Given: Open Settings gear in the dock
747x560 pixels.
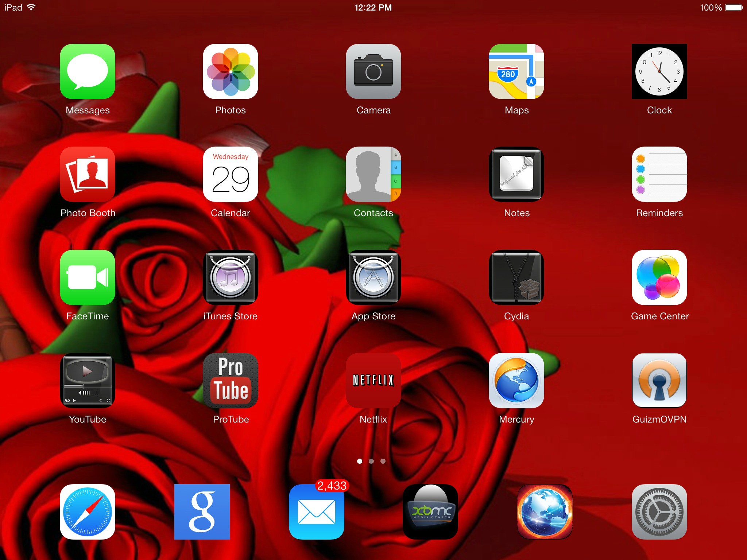Looking at the screenshot, I should coord(659,512).
